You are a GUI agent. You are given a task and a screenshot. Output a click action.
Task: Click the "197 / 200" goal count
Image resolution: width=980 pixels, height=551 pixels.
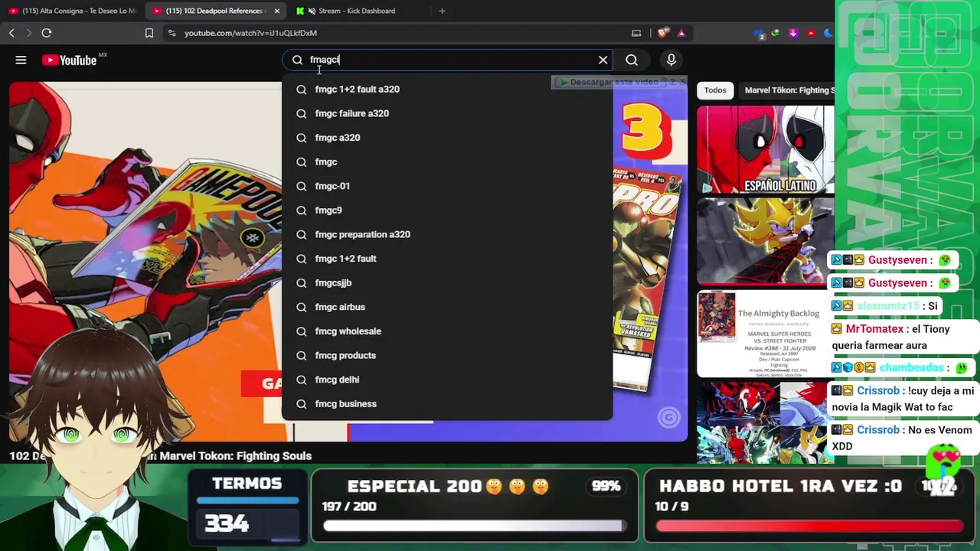(x=348, y=507)
